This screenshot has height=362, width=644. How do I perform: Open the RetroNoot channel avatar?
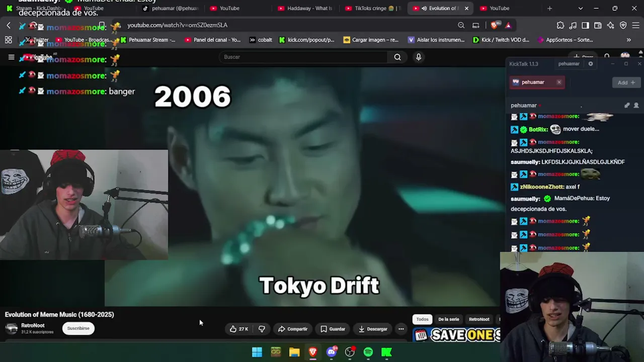(x=11, y=329)
